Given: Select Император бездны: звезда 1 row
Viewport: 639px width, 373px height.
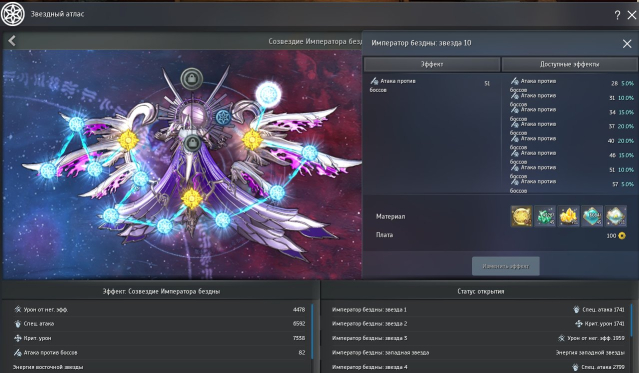Looking at the screenshot, I should (478, 309).
